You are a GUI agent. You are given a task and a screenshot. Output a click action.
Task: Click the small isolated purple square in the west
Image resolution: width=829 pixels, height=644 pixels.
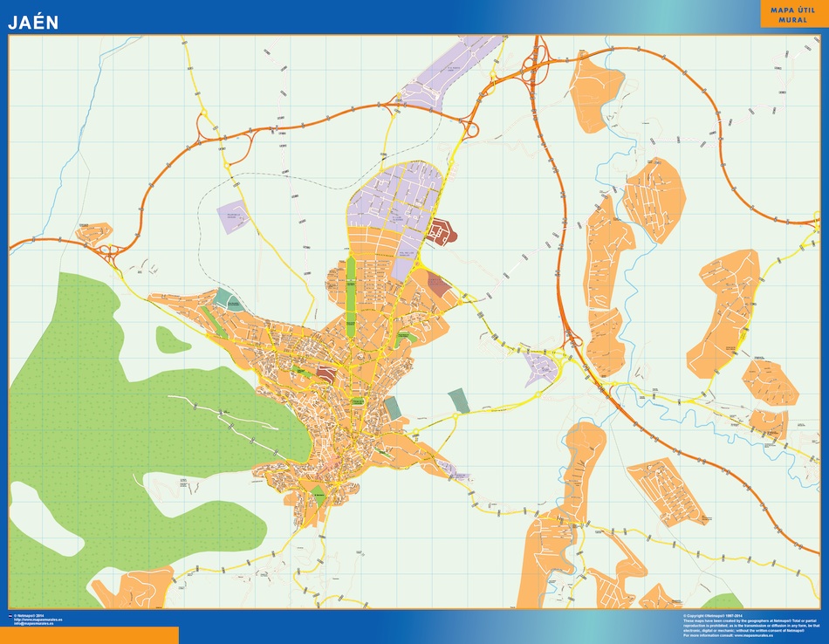point(233,218)
